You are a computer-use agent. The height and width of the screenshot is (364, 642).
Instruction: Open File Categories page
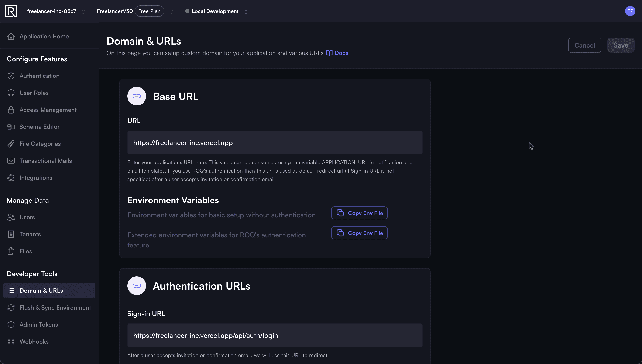[x=49, y=144]
